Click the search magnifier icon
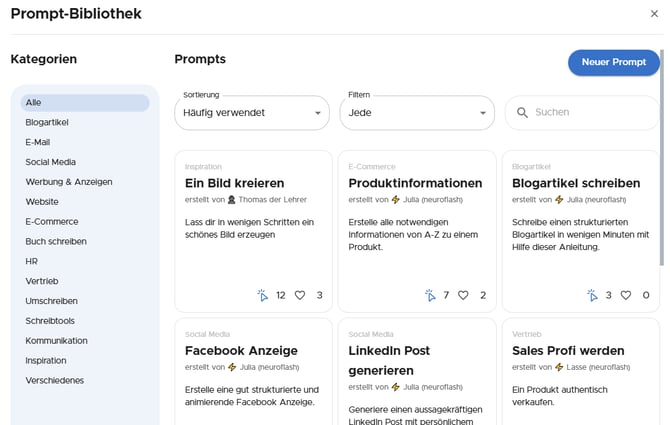 (522, 113)
